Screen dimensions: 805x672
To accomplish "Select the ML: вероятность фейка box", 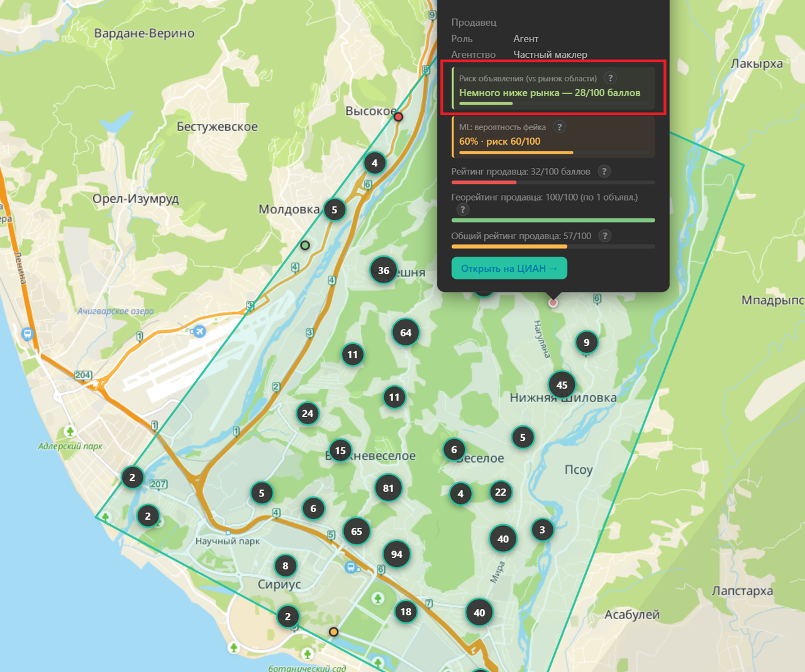I will coord(553,137).
